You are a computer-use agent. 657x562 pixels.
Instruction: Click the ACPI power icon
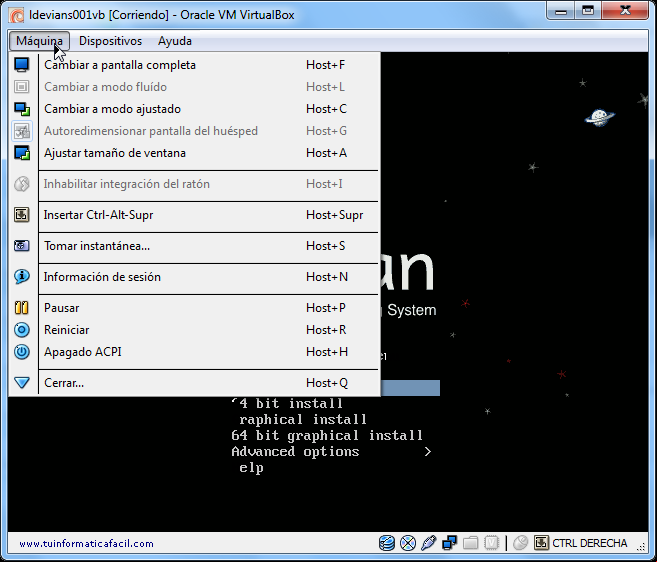(22, 352)
